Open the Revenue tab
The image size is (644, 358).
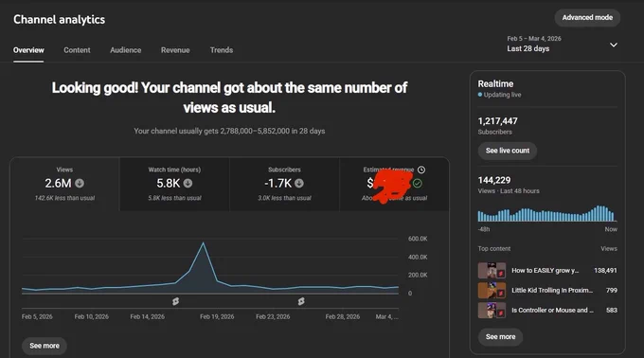coord(175,50)
